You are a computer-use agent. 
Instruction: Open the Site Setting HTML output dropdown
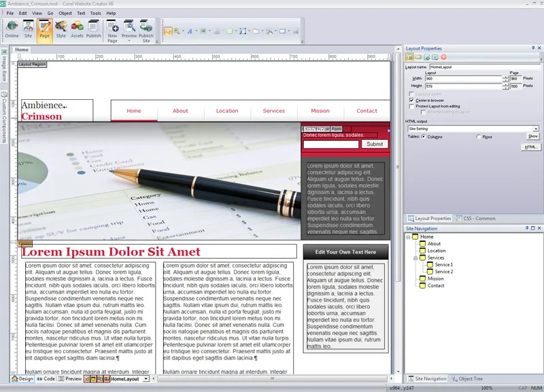(x=473, y=128)
